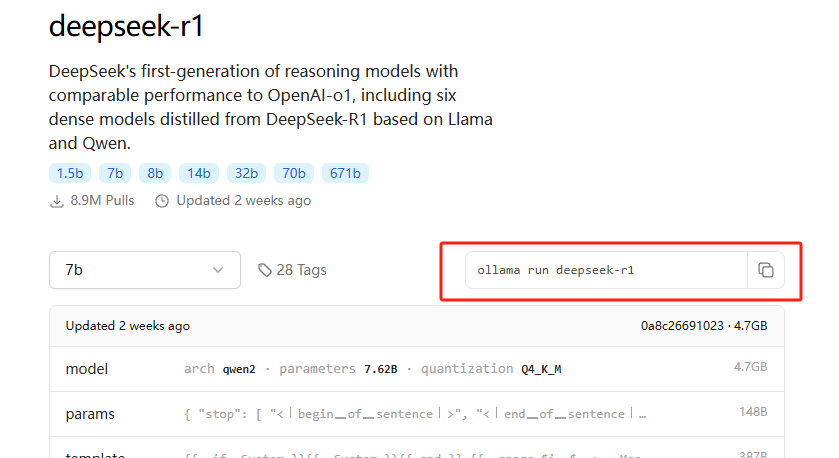Click the 0a8c26691023 · 4.7GB digest text
Viewport: 839px width, 458px height.
click(x=704, y=326)
